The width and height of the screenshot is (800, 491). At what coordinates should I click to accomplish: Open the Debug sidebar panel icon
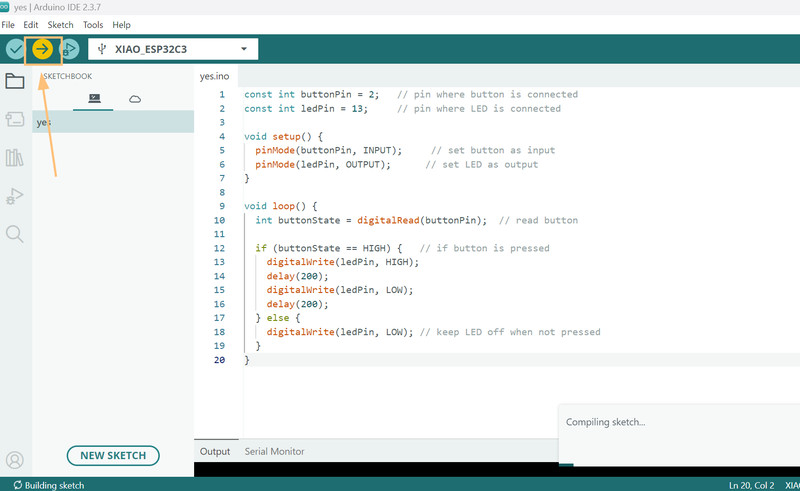15,196
